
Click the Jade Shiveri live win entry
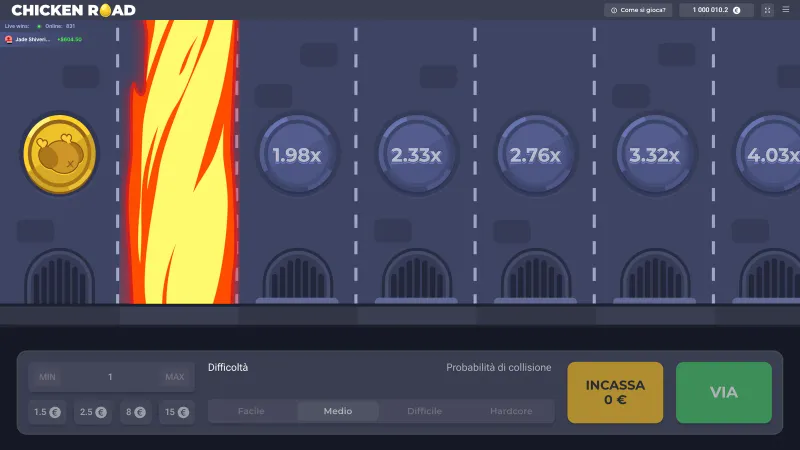pyautogui.click(x=43, y=39)
